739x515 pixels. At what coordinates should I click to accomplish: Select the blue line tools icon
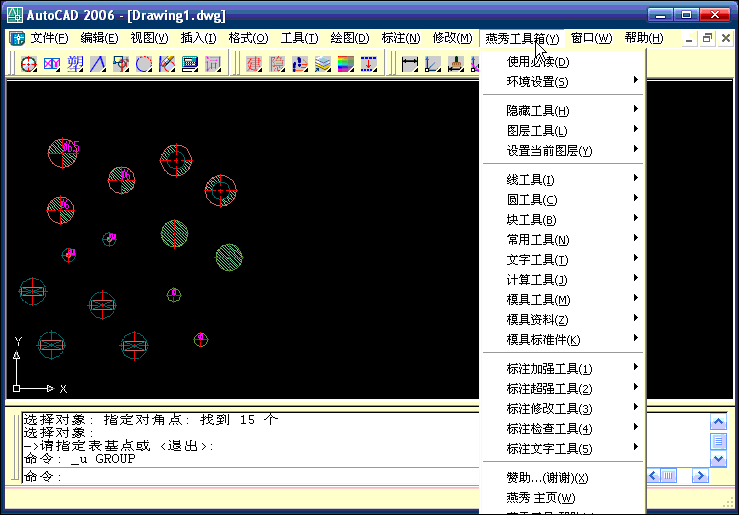98,64
